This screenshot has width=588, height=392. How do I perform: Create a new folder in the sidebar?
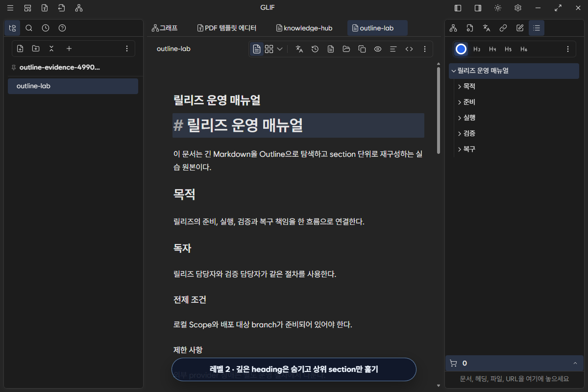tap(36, 49)
